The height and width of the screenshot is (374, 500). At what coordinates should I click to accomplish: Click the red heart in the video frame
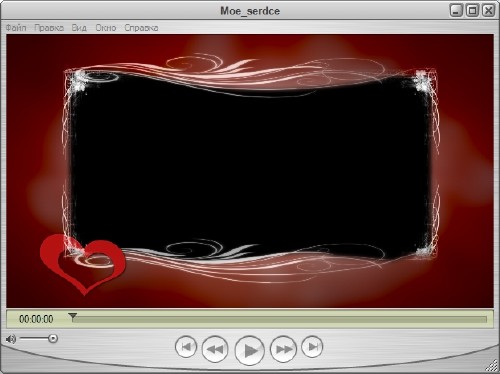[x=82, y=263]
